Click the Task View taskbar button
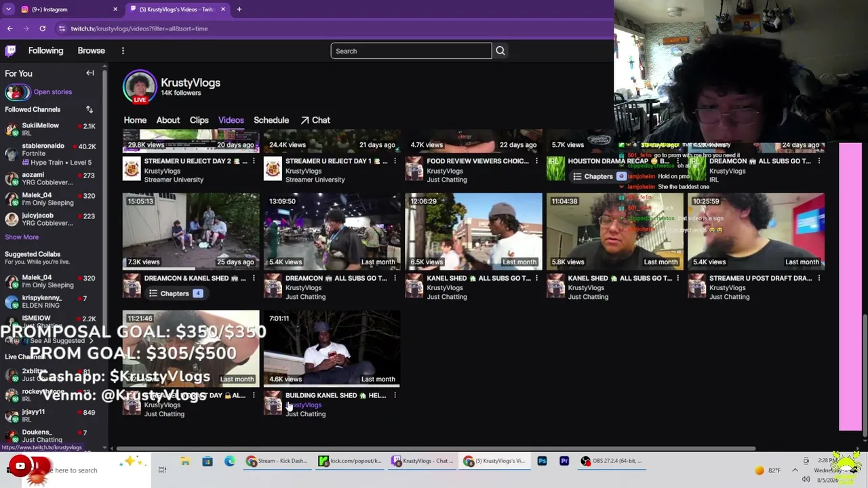The image size is (868, 488). point(162,470)
